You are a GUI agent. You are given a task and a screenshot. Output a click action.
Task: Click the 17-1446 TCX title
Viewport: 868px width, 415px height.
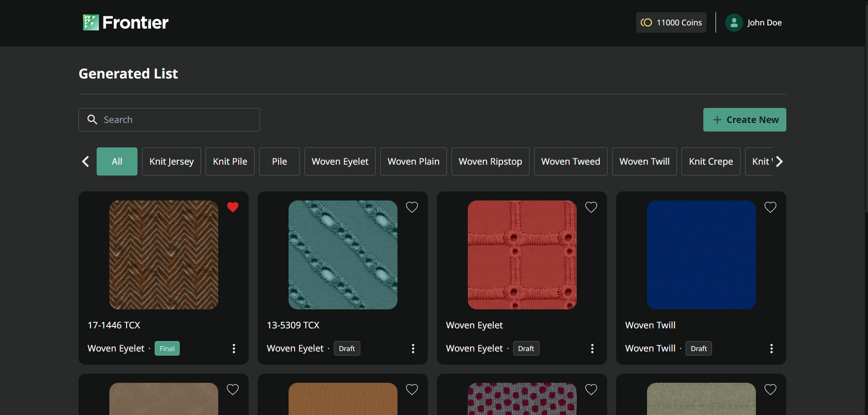(114, 325)
